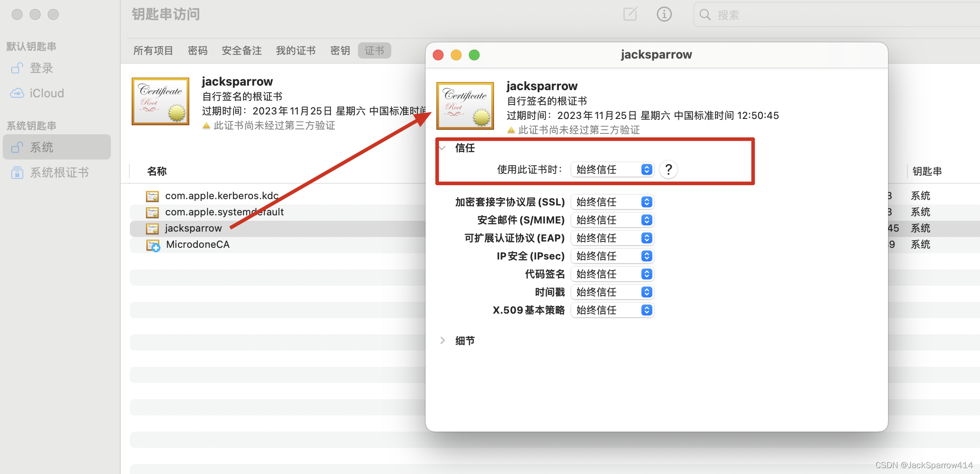The width and height of the screenshot is (980, 474).
Task: Click the new item compose icon in toolbar
Action: pos(630,14)
